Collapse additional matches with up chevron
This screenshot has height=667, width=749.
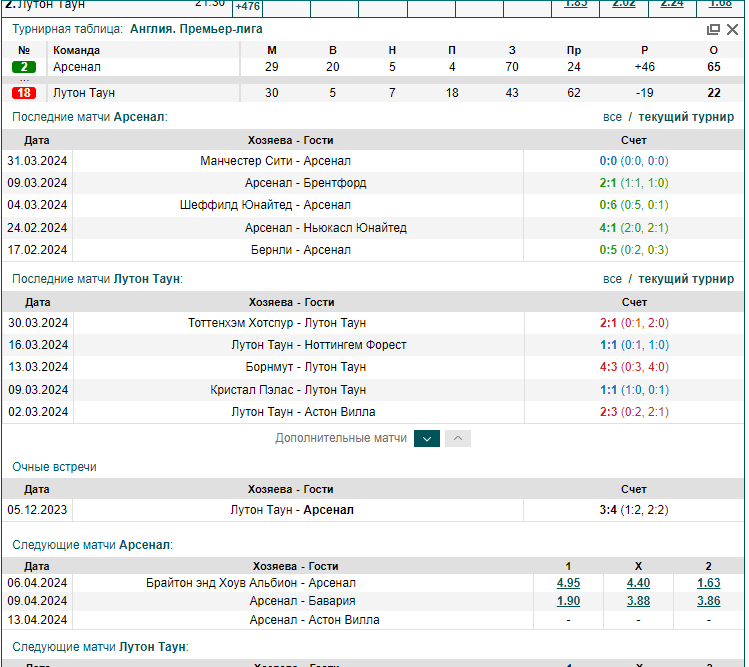pos(458,439)
